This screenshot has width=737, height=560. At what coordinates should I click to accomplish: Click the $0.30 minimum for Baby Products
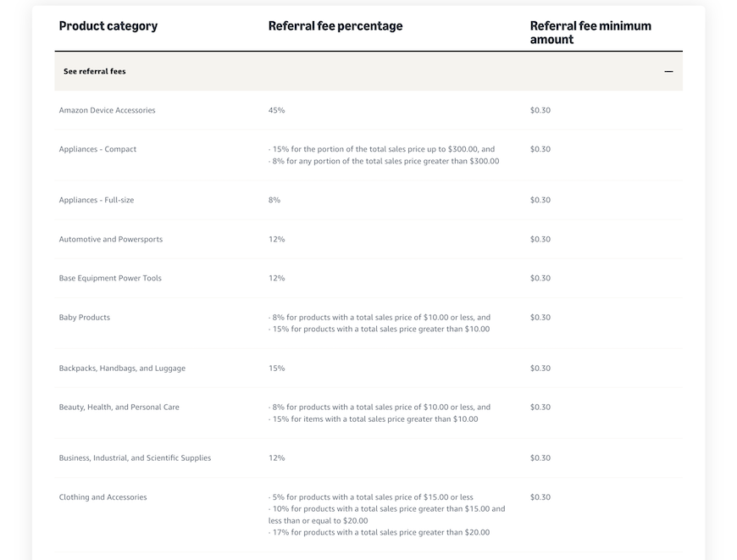(540, 318)
